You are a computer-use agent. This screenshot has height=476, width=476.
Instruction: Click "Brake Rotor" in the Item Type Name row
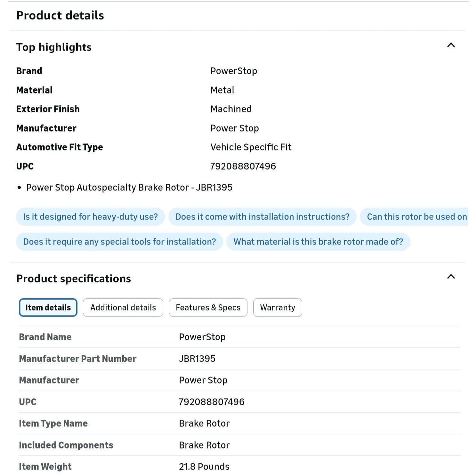204,424
